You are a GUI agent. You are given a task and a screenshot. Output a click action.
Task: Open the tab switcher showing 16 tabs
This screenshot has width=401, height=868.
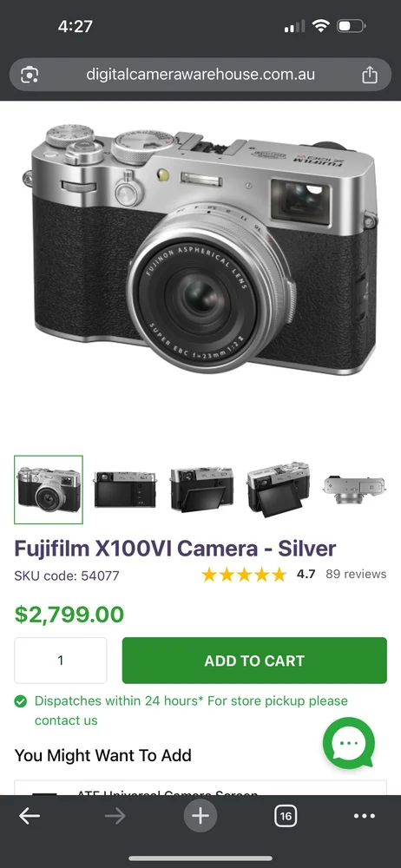click(x=286, y=816)
